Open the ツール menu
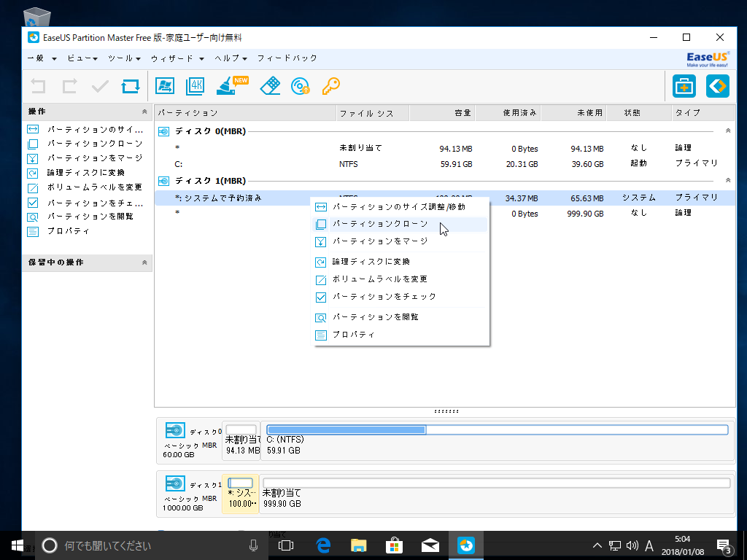 tap(124, 58)
